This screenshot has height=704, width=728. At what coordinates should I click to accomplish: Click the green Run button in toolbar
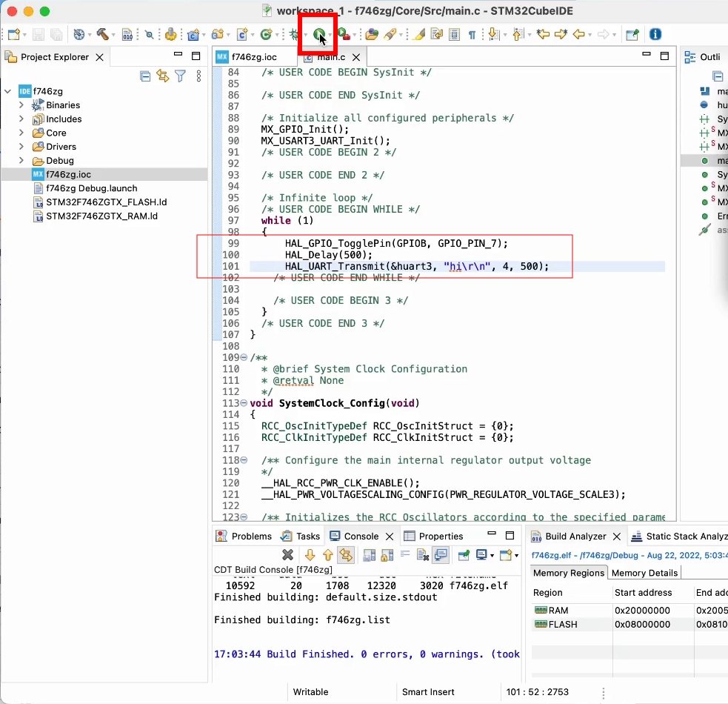click(318, 34)
